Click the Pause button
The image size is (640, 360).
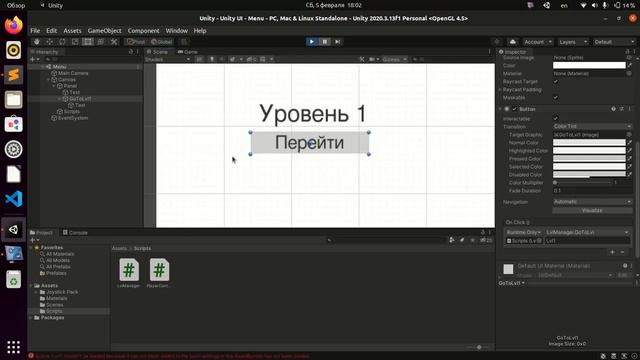click(324, 42)
